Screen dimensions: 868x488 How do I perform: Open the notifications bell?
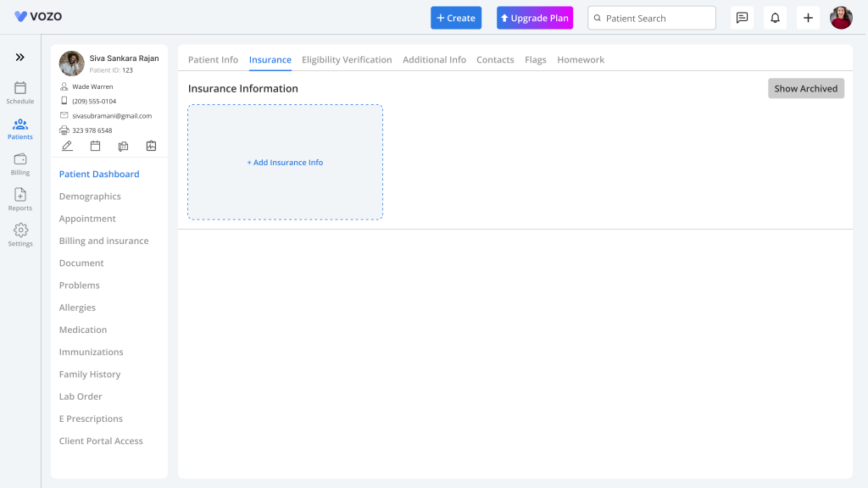pyautogui.click(x=775, y=18)
